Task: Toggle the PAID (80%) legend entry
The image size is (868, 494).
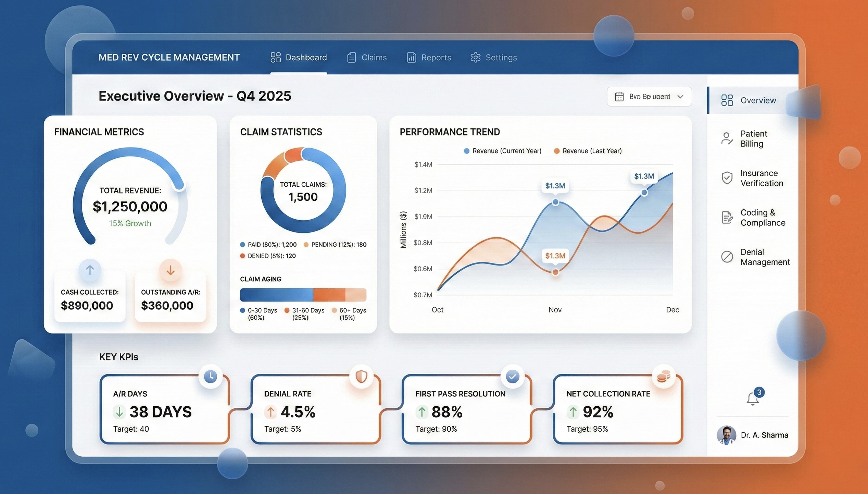Action: 268,245
